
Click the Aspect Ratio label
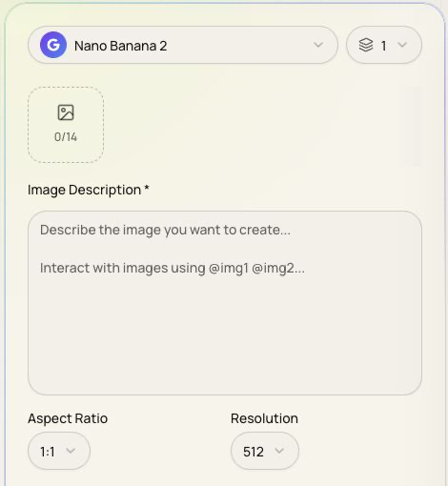(x=68, y=418)
